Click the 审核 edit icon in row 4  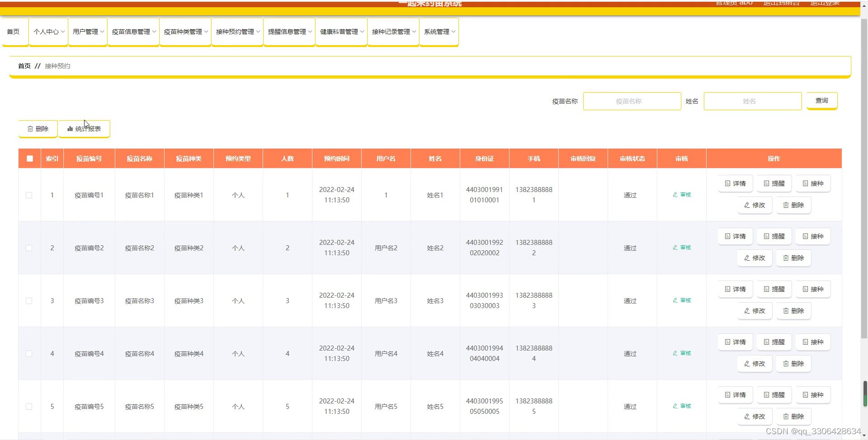675,353
